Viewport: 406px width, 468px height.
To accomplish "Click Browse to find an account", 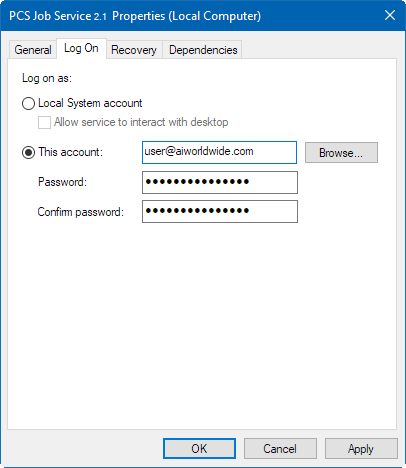I will pyautogui.click(x=341, y=153).
